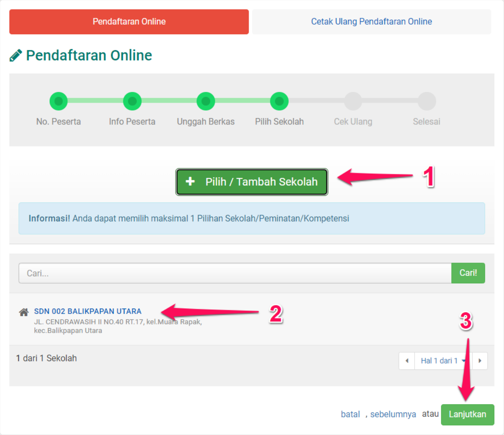This screenshot has width=504, height=435.
Task: Click the Cek Ulang step circle
Action: coord(353,101)
